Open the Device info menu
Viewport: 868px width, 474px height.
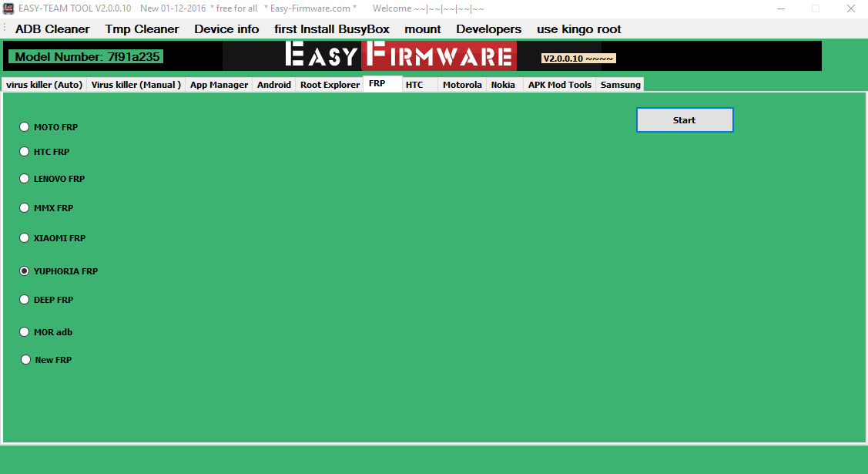226,29
